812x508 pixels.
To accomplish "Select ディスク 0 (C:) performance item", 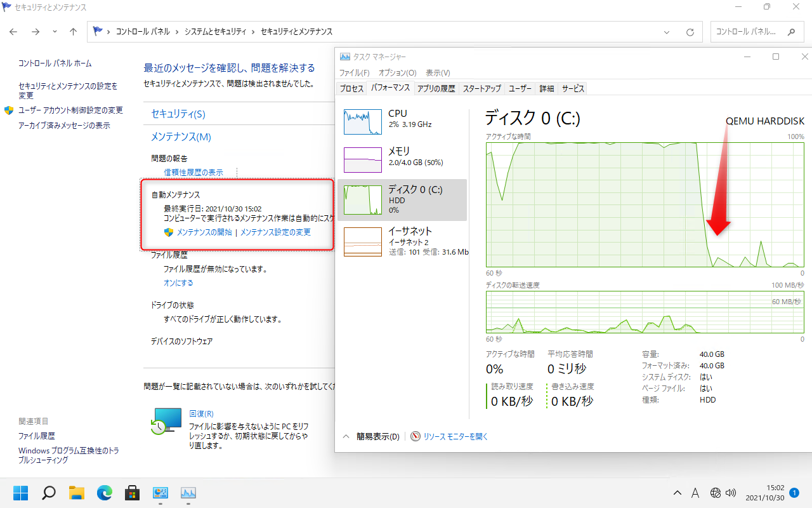I will point(402,199).
